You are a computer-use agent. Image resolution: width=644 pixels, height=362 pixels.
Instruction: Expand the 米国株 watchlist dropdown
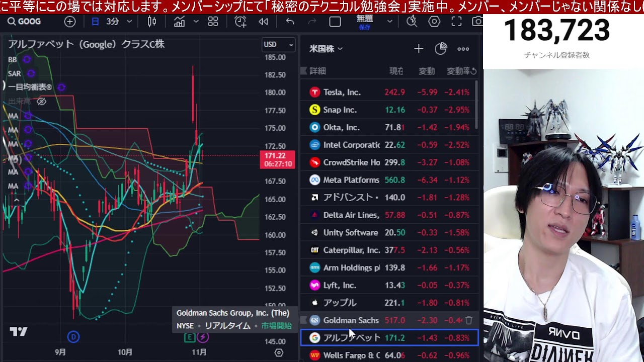coord(326,49)
